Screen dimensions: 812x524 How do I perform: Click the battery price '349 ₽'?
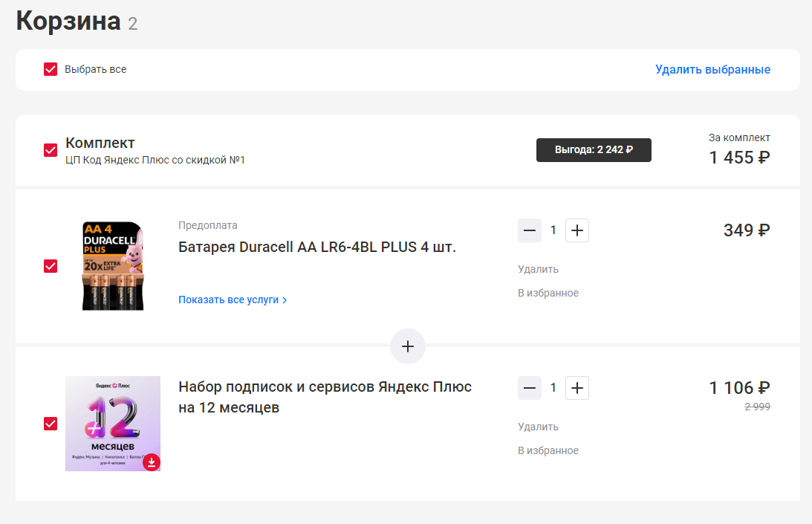pyautogui.click(x=746, y=230)
